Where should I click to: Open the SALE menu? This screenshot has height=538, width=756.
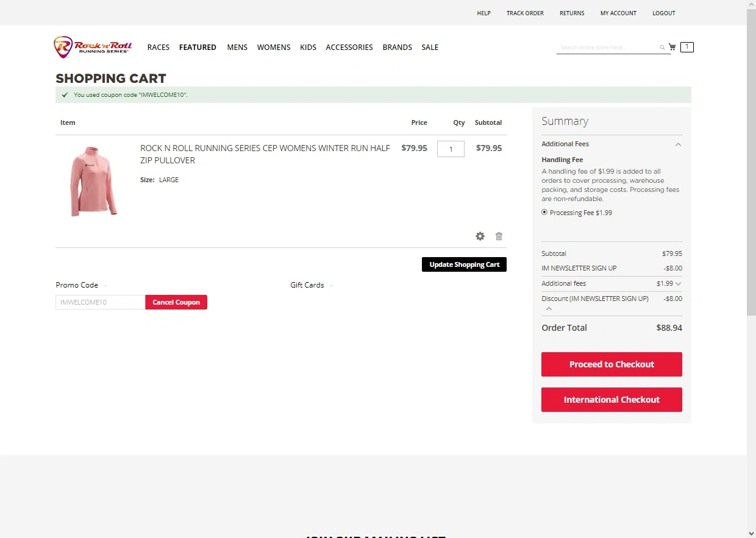[x=430, y=47]
